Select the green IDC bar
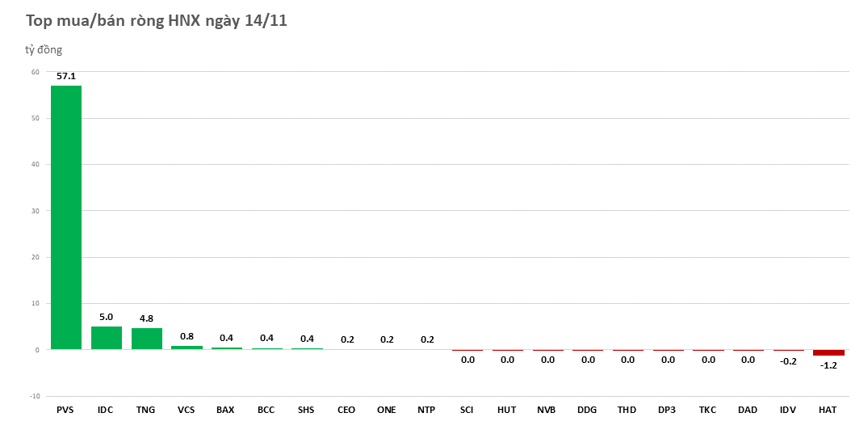 coord(106,338)
